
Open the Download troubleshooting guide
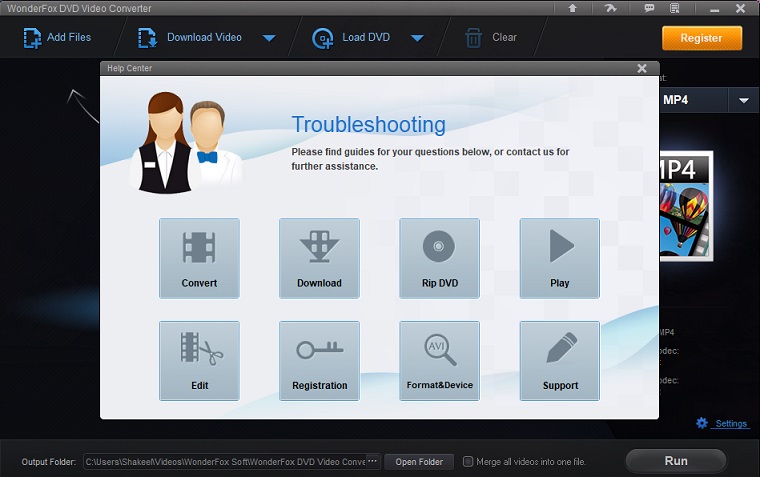[x=319, y=258]
